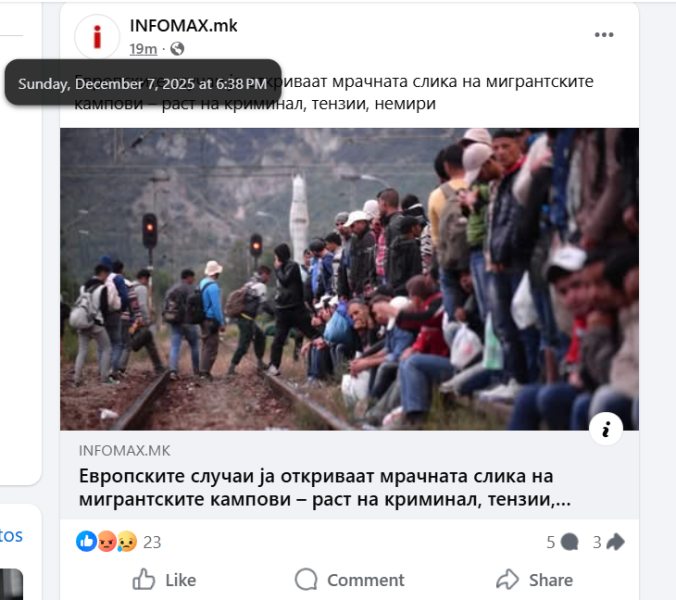This screenshot has height=600, width=676.
Task: View the 23 reactions count list
Action: click(x=152, y=542)
